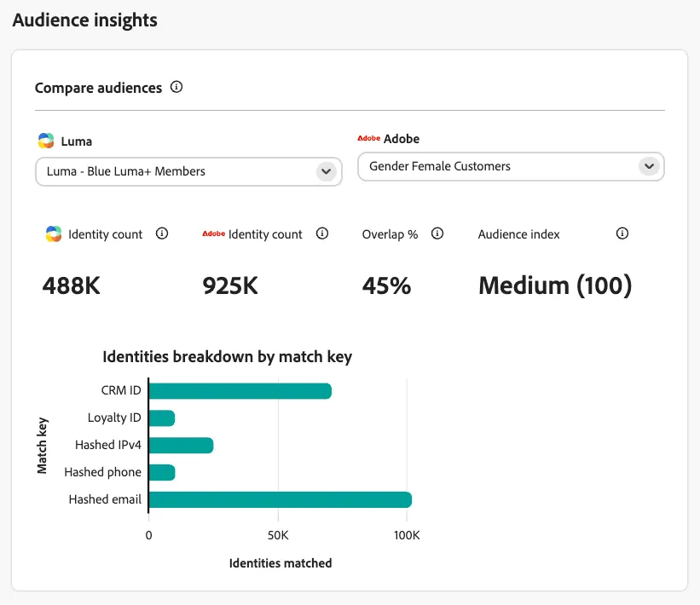700x605 pixels.
Task: Click the CRM ID bar in the chart
Action: (x=240, y=391)
